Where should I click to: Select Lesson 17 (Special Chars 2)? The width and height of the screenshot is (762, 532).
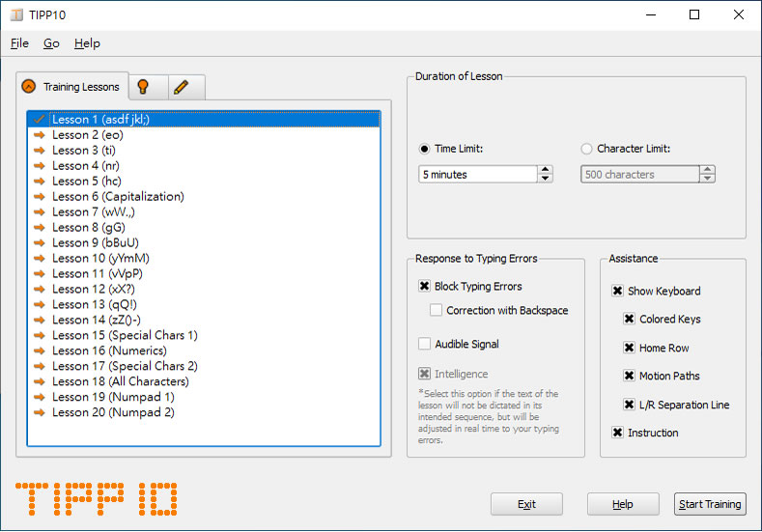click(x=204, y=366)
